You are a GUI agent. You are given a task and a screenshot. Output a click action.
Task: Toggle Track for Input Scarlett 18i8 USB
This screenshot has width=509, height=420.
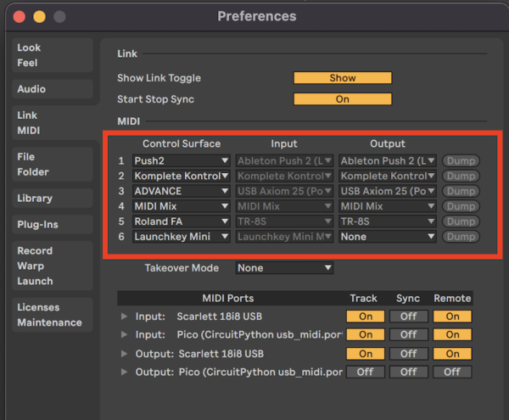(x=366, y=316)
